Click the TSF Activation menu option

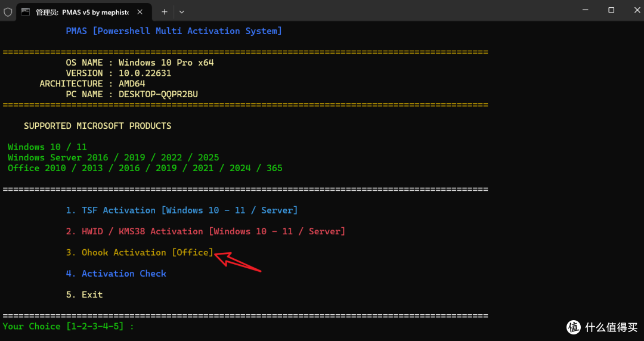tap(181, 210)
